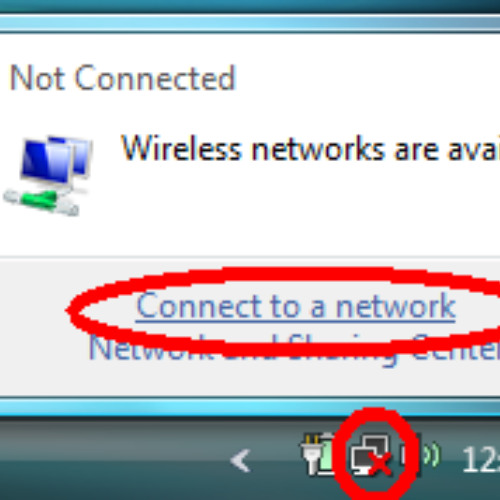Click the disconnected network tray icon
Image resolution: width=500 pixels, height=500 pixels.
click(x=371, y=454)
